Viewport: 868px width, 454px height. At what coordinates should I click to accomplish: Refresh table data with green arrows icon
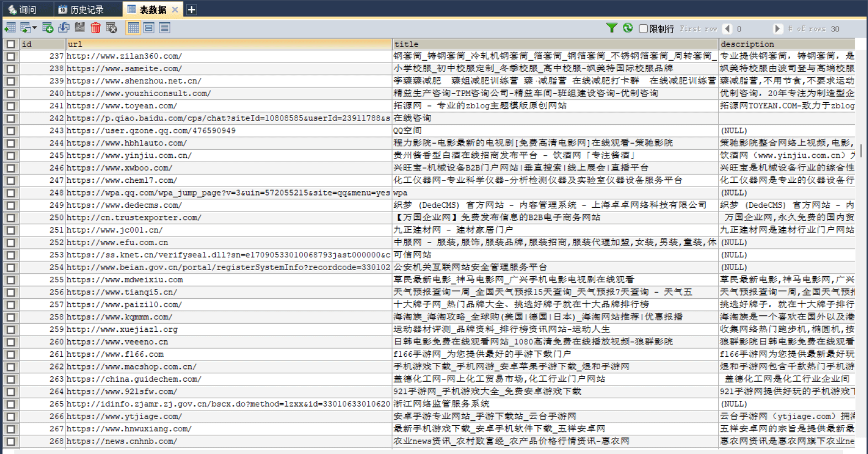point(628,28)
